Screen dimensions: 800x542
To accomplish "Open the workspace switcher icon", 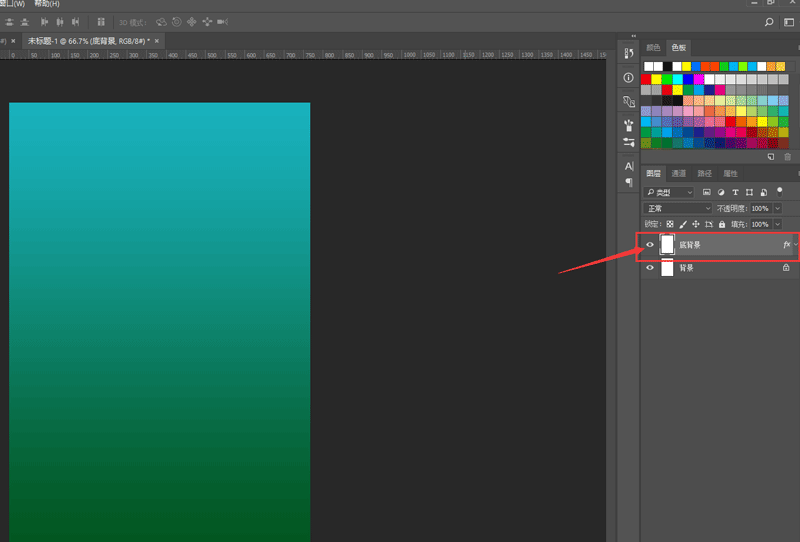I will tap(789, 22).
